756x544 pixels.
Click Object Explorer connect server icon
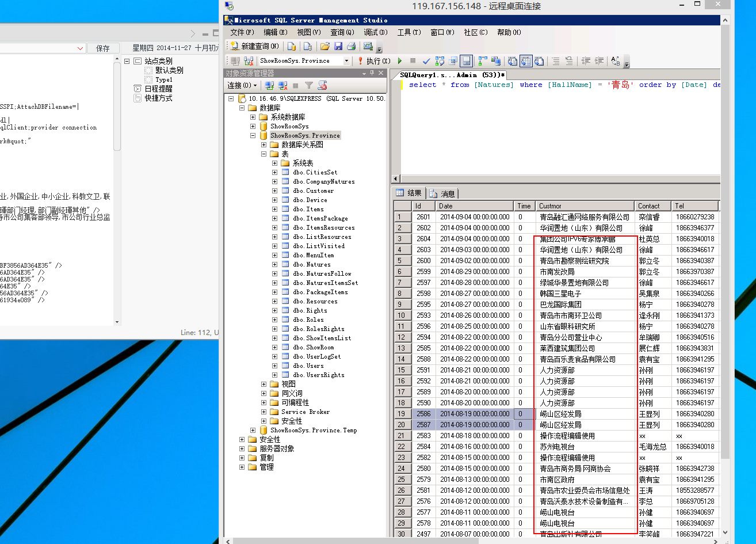coord(269,86)
